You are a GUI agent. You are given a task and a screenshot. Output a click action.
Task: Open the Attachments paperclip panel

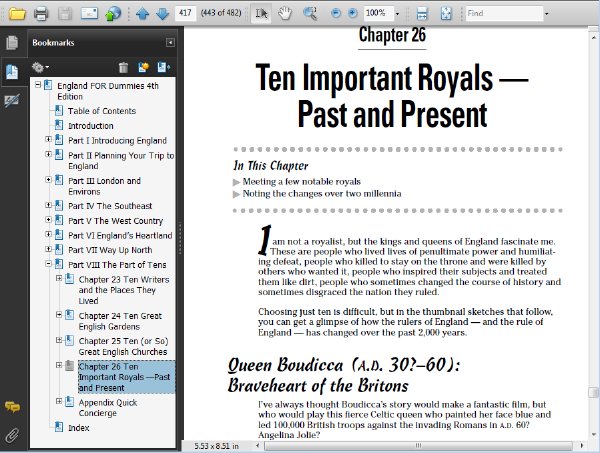pyautogui.click(x=12, y=435)
